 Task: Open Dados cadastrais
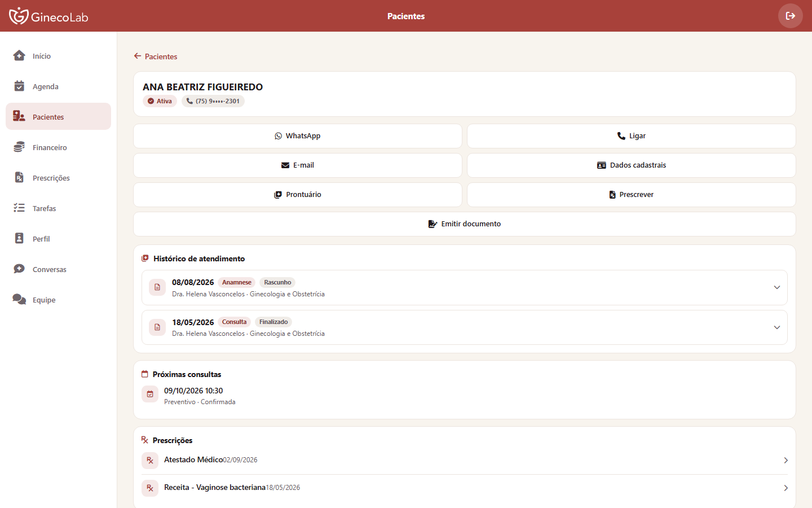(632, 165)
